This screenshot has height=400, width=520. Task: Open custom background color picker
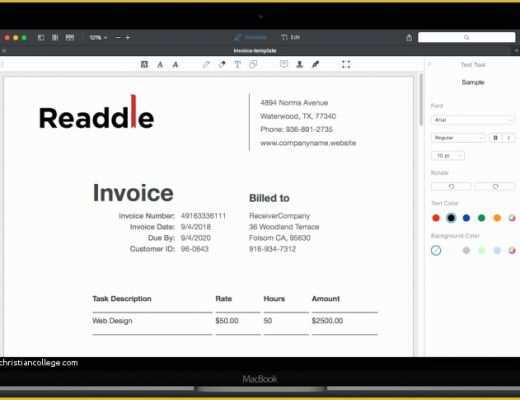512,250
